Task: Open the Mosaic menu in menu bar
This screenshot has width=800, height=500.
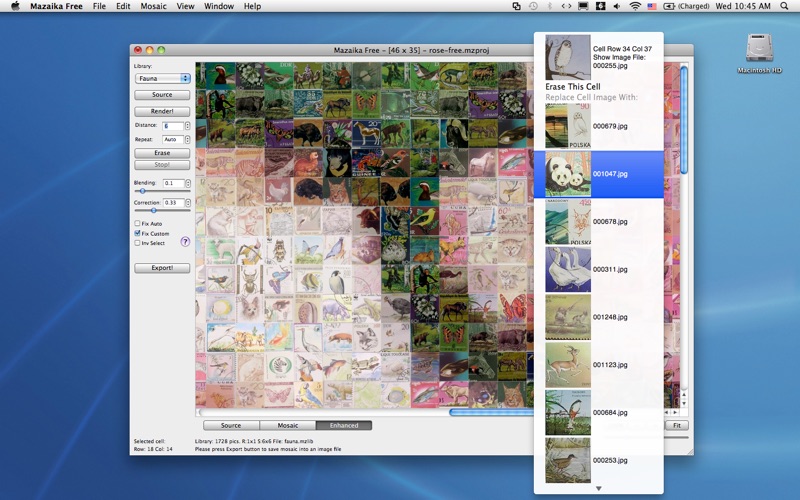Action: [x=153, y=6]
